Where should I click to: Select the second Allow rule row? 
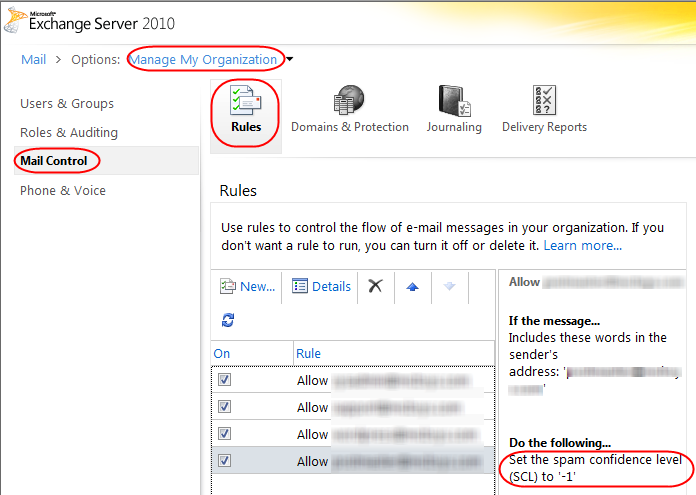353,407
